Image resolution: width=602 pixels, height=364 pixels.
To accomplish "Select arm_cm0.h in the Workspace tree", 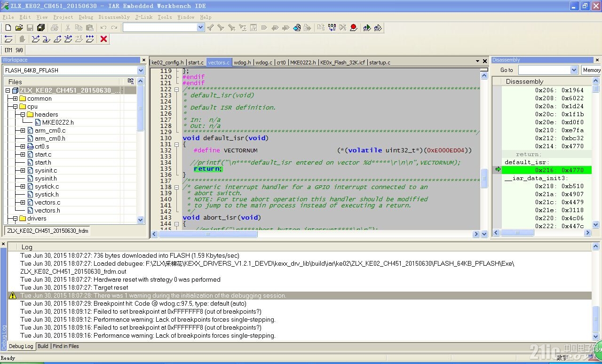I will coord(50,139).
